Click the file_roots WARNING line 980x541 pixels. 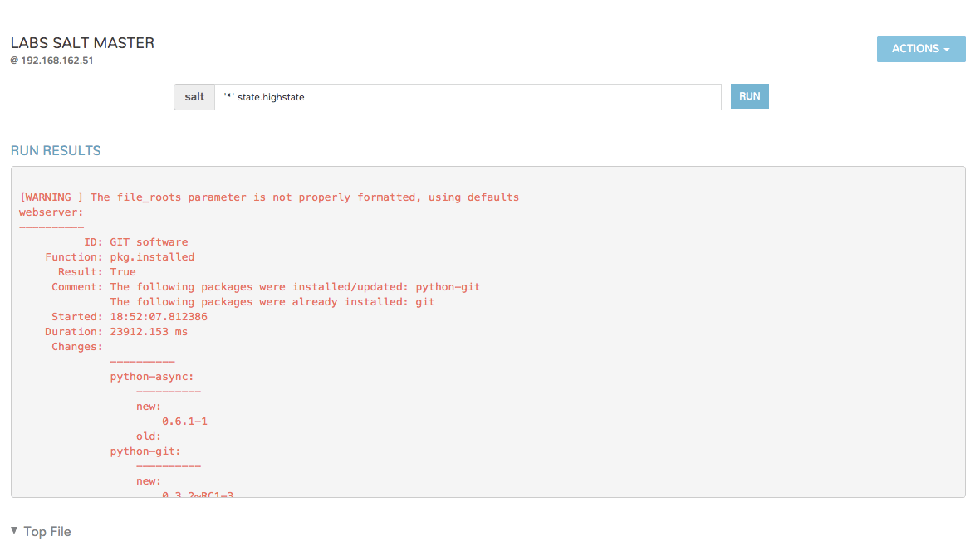[x=269, y=197]
